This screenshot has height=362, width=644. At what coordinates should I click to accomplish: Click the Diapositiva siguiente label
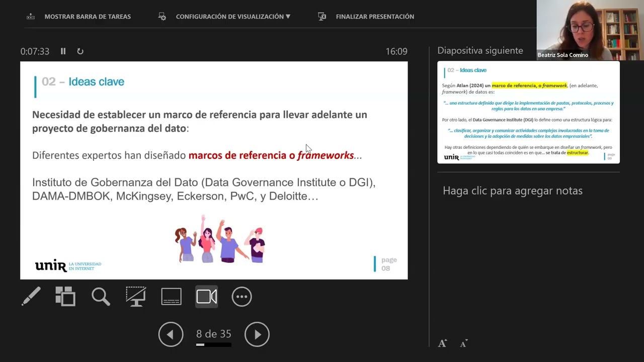point(480,51)
